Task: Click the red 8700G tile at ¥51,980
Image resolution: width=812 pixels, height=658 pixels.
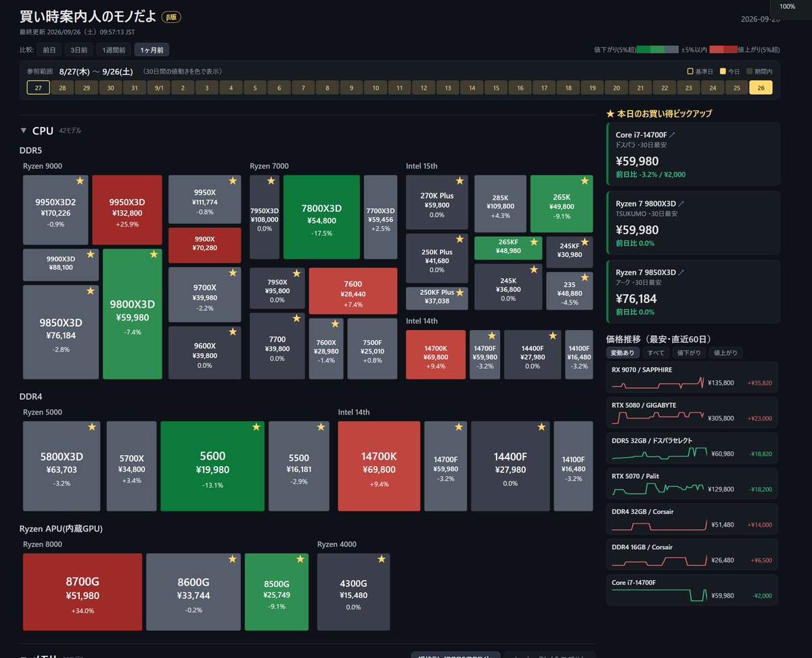Action: click(83, 592)
